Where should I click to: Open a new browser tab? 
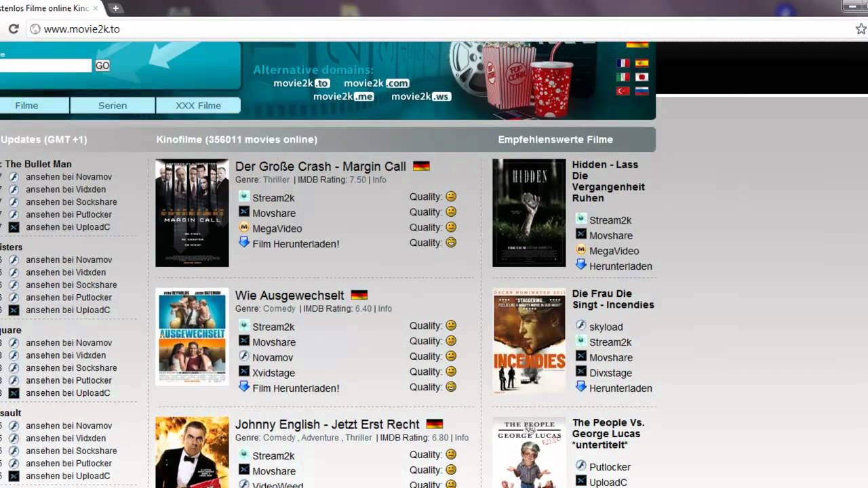(x=116, y=8)
